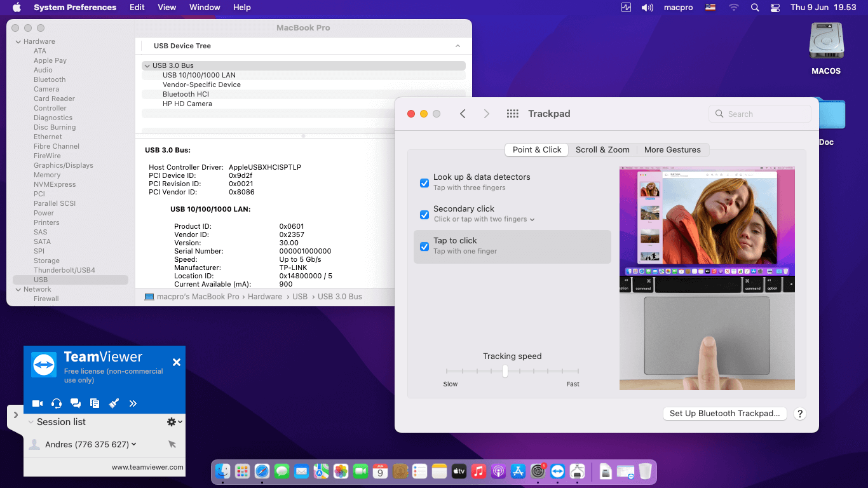This screenshot has height=488, width=868.
Task: Open the TeamViewer chat bubbles icon
Action: pos(76,403)
